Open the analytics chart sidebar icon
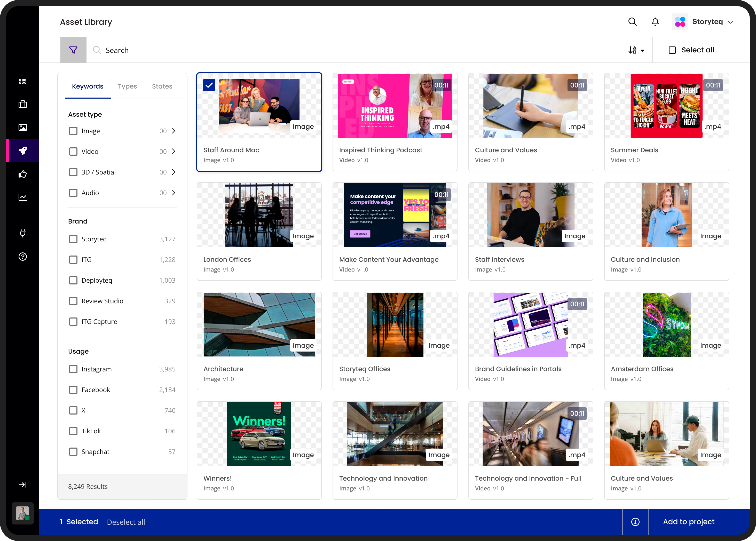 [x=23, y=197]
